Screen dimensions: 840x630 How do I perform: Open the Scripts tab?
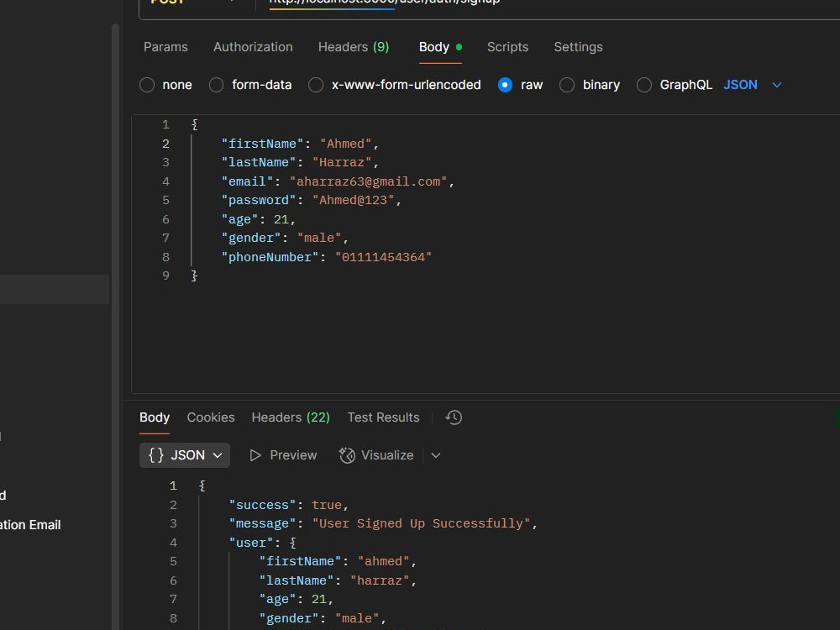[x=508, y=47]
